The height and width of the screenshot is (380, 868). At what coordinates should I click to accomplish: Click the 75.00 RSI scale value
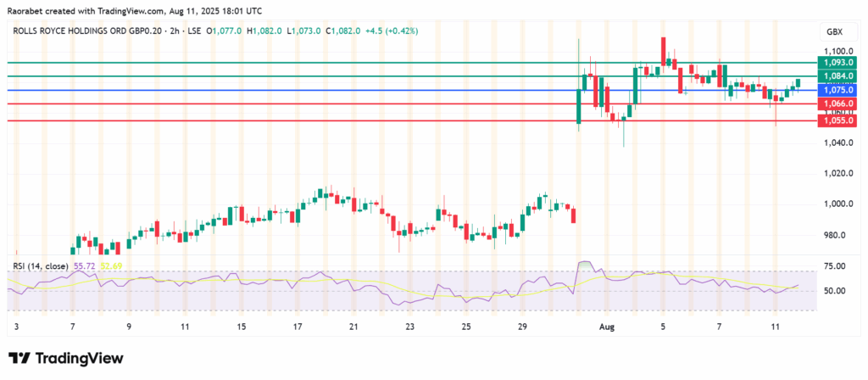[x=834, y=266]
